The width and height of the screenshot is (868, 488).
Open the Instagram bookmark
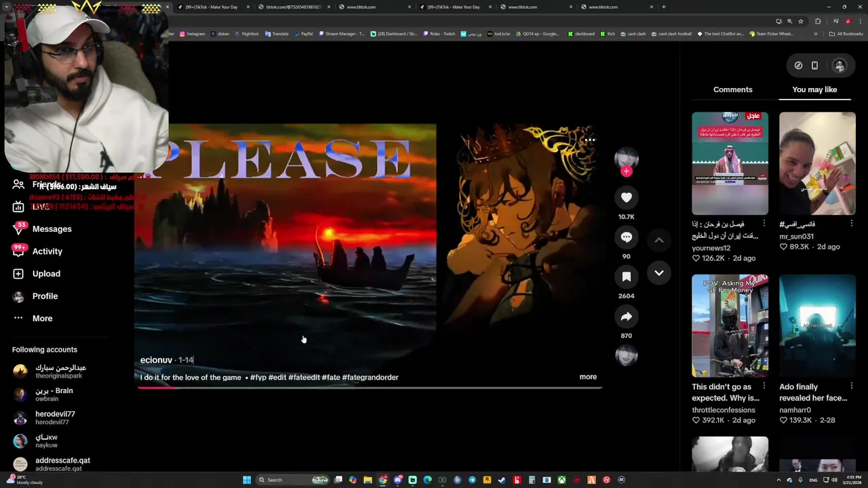(193, 34)
